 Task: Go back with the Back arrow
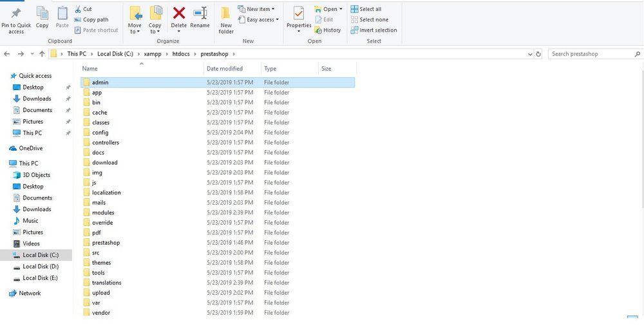click(7, 54)
